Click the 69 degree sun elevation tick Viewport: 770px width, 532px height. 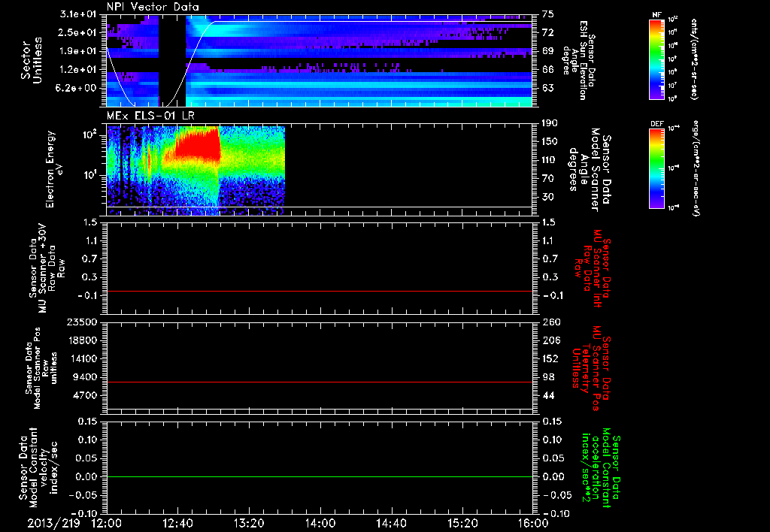click(x=548, y=51)
